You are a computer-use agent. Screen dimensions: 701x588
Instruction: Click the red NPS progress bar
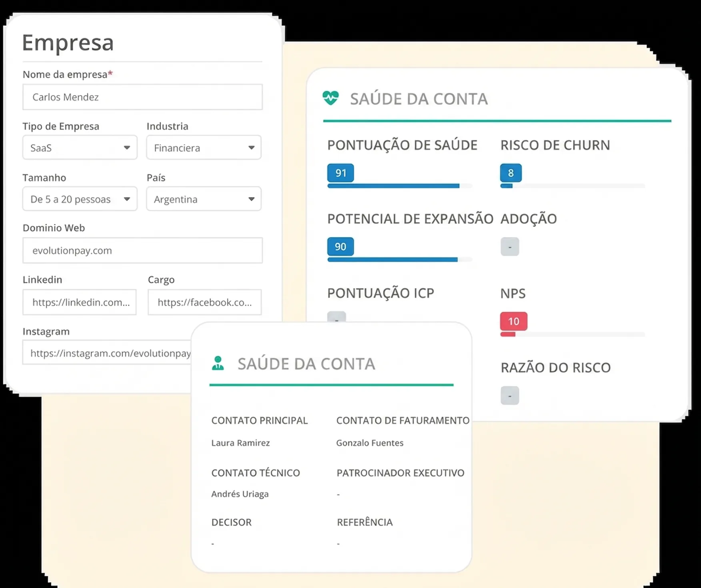(572, 334)
